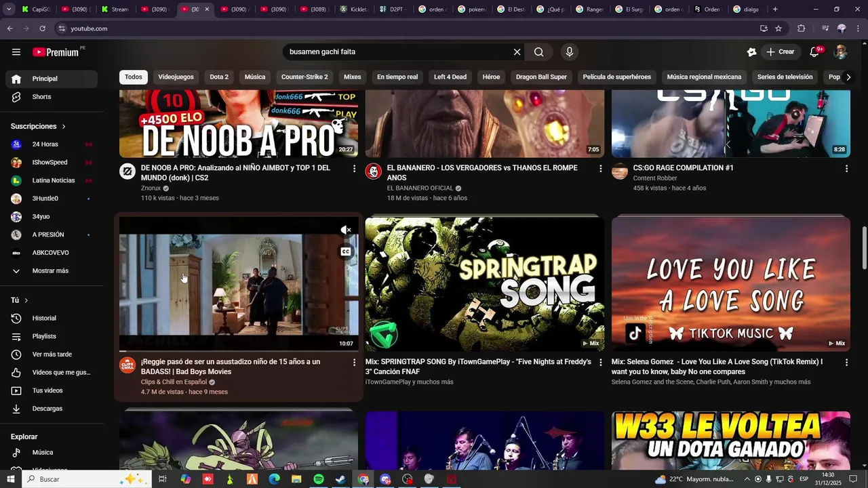Click the Crear button

(780, 52)
